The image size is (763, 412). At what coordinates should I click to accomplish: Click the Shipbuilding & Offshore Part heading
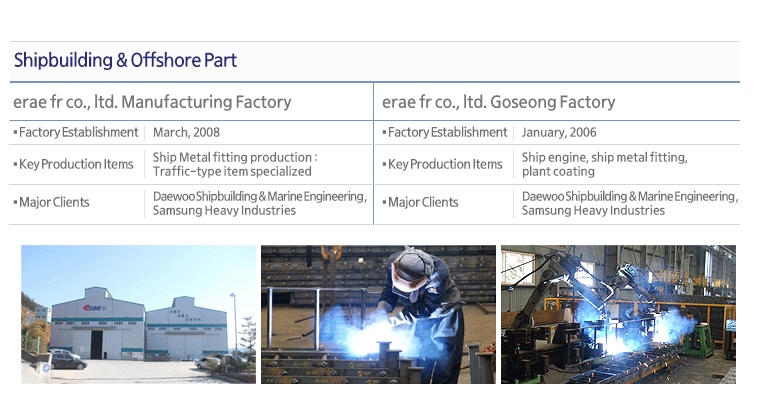tap(125, 60)
